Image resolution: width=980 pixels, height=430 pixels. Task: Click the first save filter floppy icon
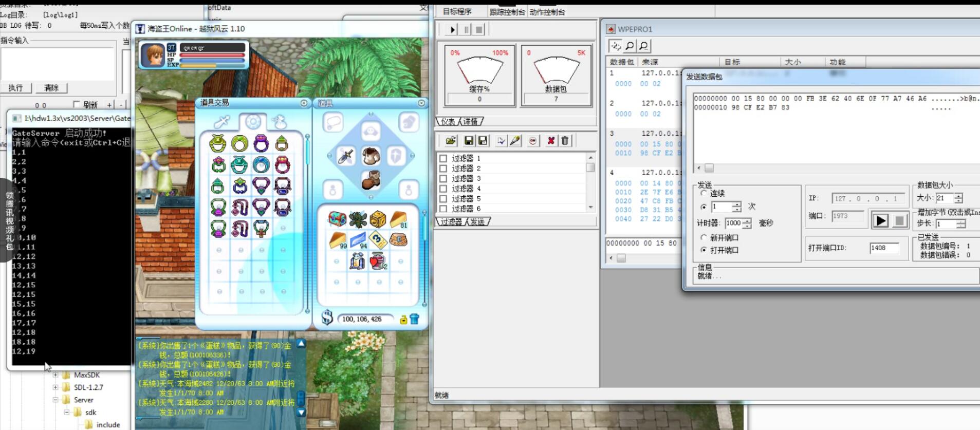coord(469,140)
